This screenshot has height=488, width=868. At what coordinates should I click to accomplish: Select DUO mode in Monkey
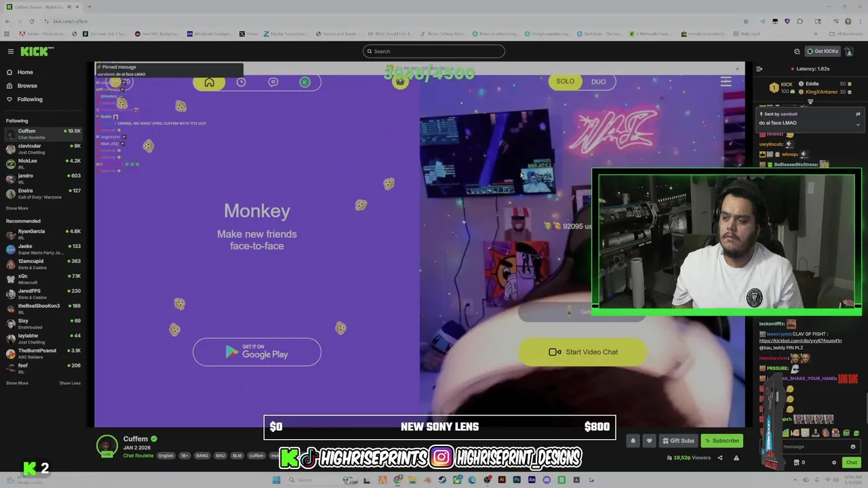598,82
